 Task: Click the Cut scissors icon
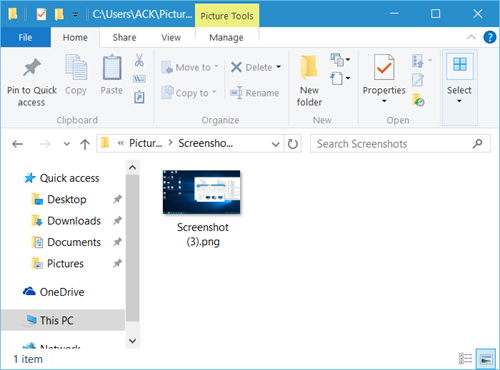pyautogui.click(x=139, y=60)
